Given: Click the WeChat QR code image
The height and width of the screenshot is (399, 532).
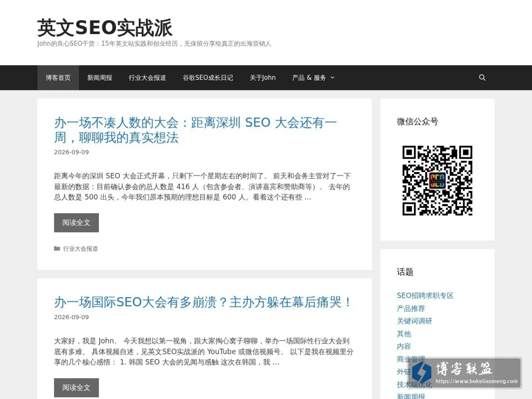Looking at the screenshot, I should point(438,180).
